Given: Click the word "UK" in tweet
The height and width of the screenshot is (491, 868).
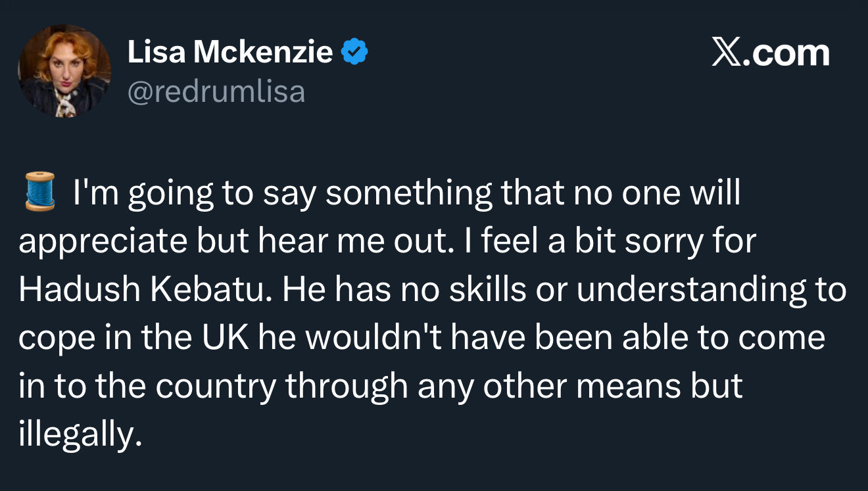Looking at the screenshot, I should [x=230, y=338].
